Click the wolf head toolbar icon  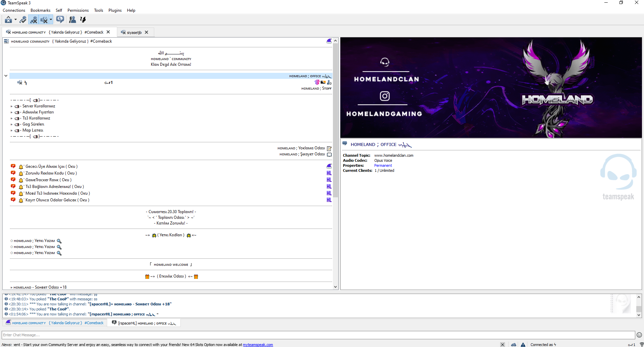tap(83, 20)
